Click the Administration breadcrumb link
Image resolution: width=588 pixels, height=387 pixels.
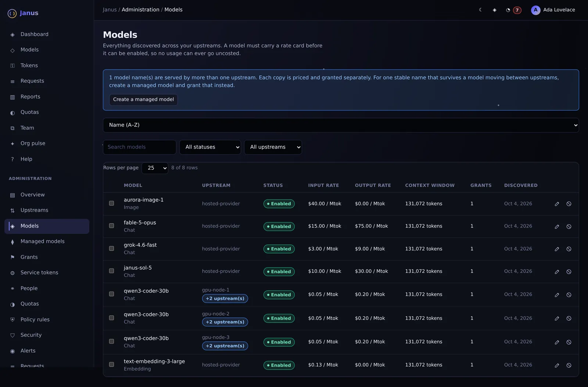click(140, 10)
